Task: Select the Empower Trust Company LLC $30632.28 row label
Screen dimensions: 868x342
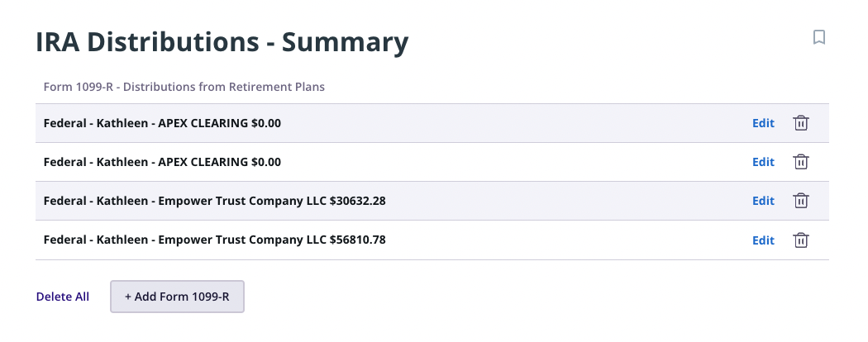Action: point(214,201)
